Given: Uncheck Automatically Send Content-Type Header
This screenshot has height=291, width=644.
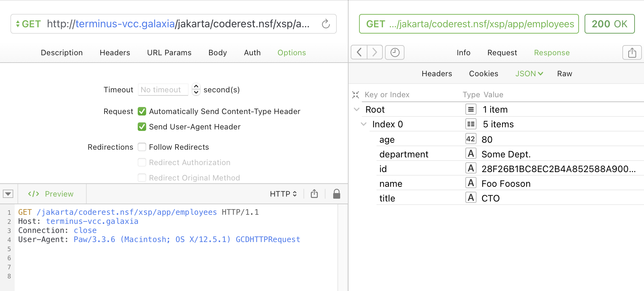Looking at the screenshot, I should pyautogui.click(x=142, y=112).
